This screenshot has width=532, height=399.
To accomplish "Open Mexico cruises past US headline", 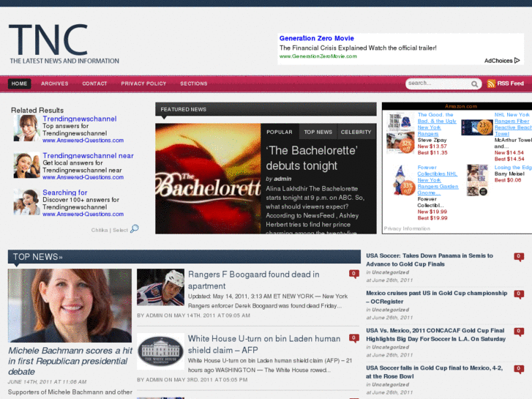I will (x=437, y=297).
